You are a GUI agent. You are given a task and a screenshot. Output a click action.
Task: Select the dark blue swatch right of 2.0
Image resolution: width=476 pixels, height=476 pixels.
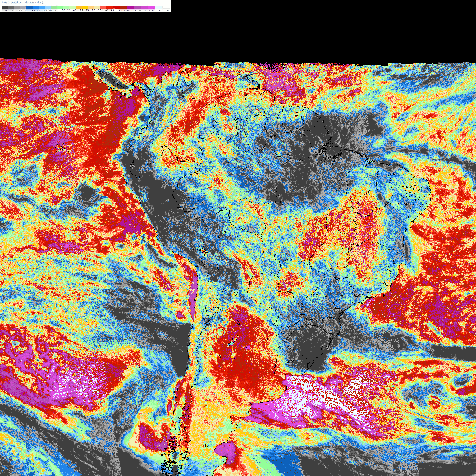click(29, 7)
